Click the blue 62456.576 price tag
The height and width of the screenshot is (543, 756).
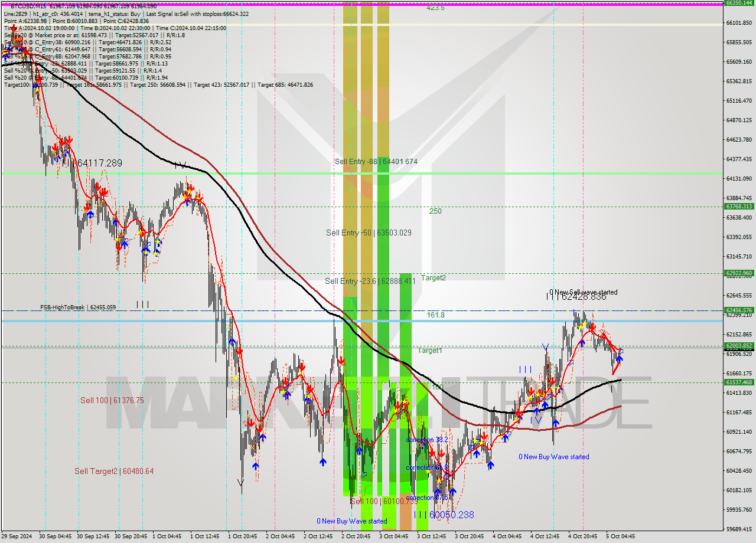pyautogui.click(x=739, y=310)
